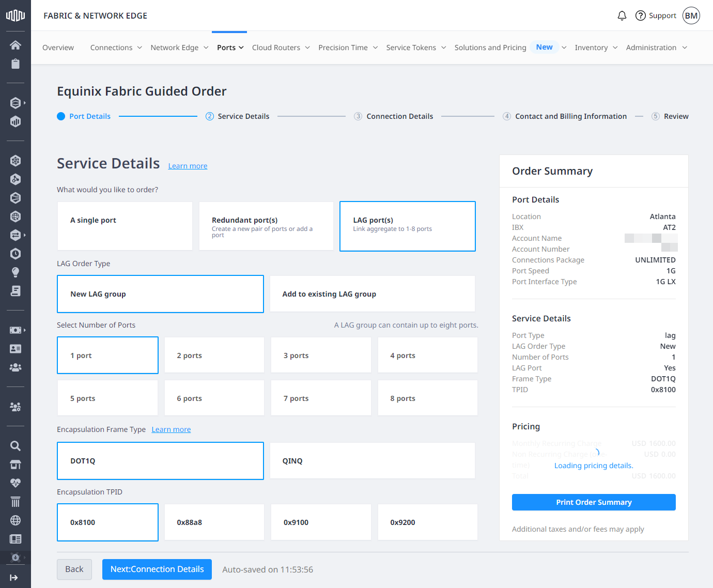The height and width of the screenshot is (588, 713).
Task: Open the money billing icon in sidebar
Action: (16, 330)
